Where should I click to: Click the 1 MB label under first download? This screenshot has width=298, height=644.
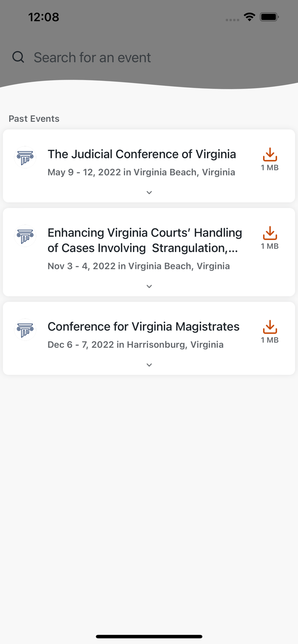pos(270,168)
